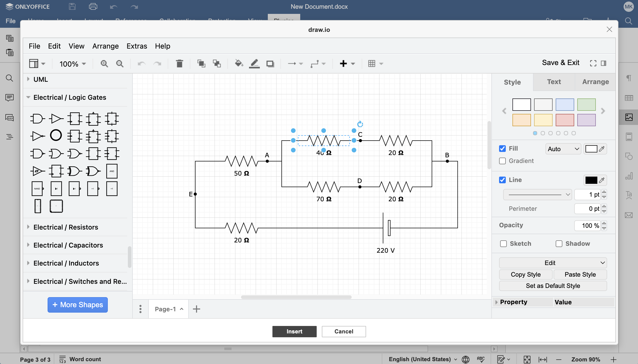Click the More Shapes button
The image size is (638, 364).
click(x=77, y=305)
